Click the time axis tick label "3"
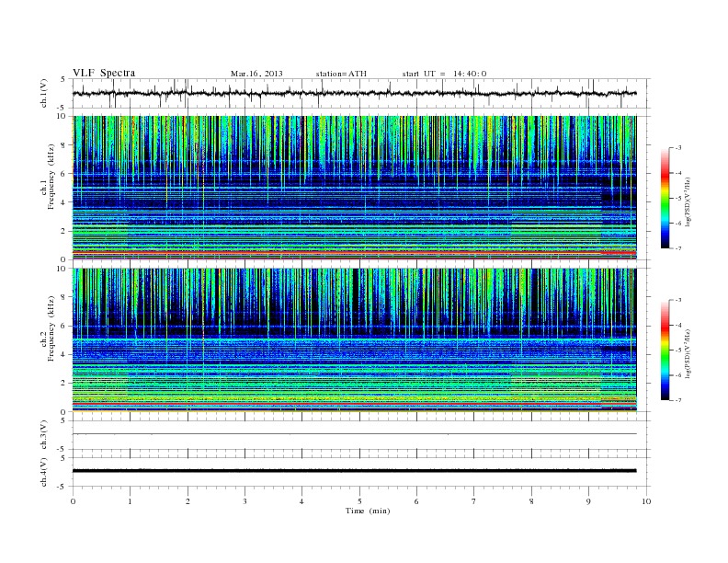The width and height of the screenshot is (728, 563). [x=245, y=501]
